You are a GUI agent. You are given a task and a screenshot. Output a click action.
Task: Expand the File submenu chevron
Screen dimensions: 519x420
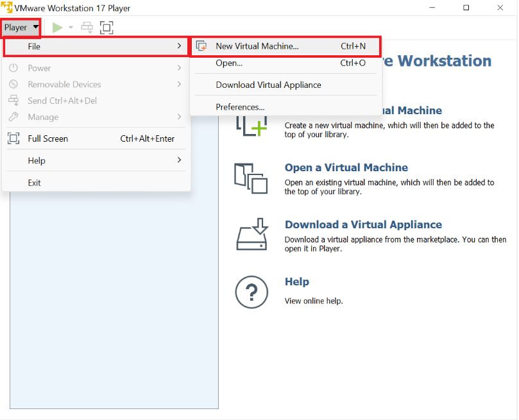coord(179,46)
